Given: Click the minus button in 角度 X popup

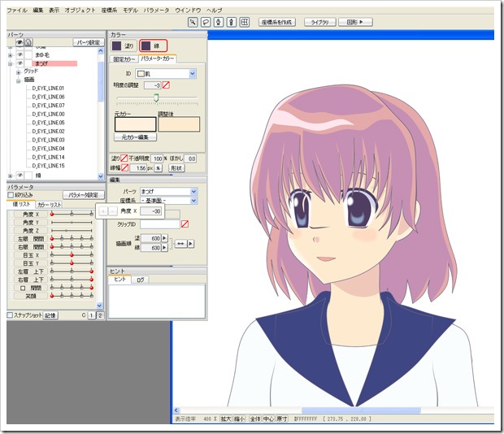Looking at the screenshot, I should click(x=112, y=211).
